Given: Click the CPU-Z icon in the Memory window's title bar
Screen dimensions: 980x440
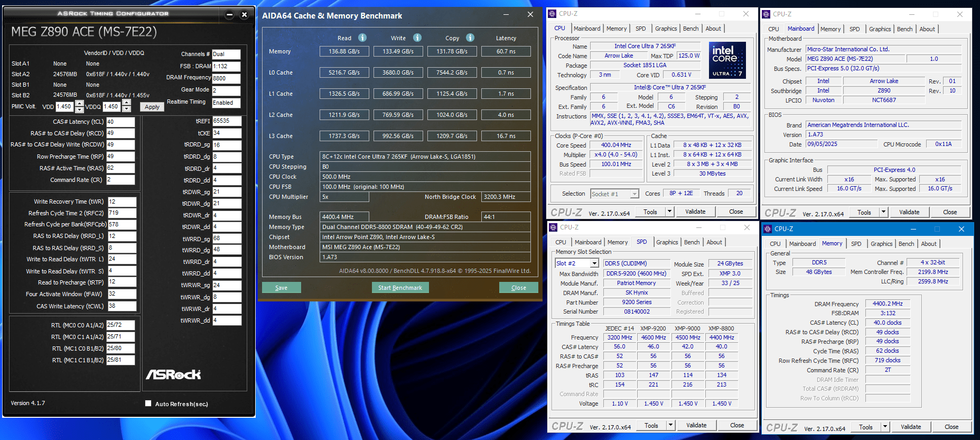Looking at the screenshot, I should [x=768, y=229].
